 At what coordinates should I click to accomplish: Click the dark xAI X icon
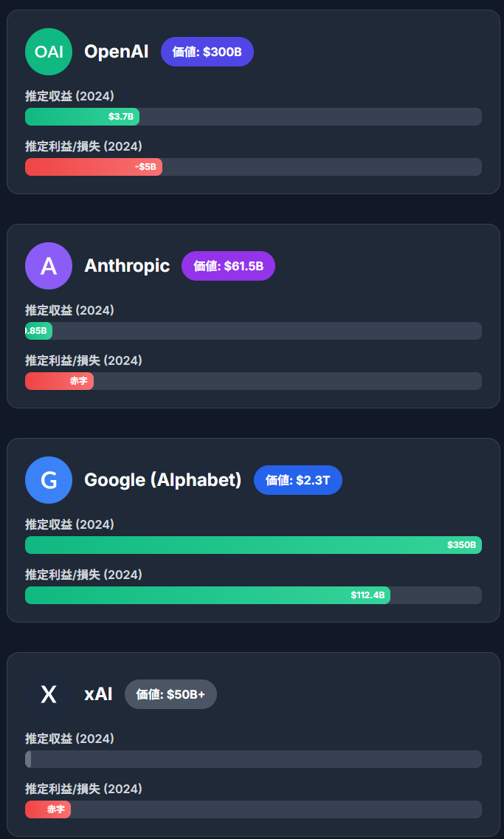pos(49,694)
